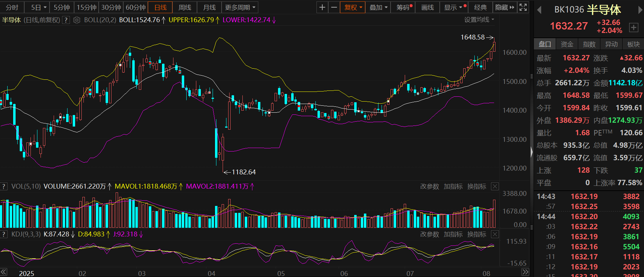Select the 资金 tab in side panel

(x=567, y=44)
